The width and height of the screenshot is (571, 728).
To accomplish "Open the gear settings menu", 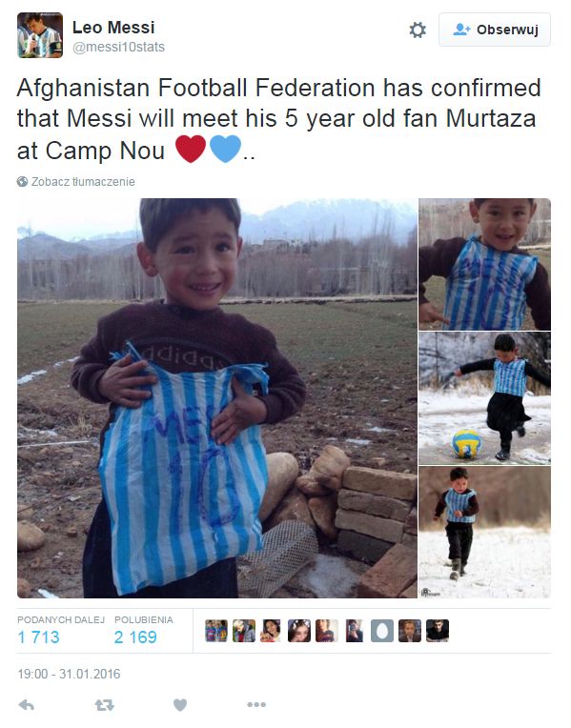I will [x=418, y=30].
